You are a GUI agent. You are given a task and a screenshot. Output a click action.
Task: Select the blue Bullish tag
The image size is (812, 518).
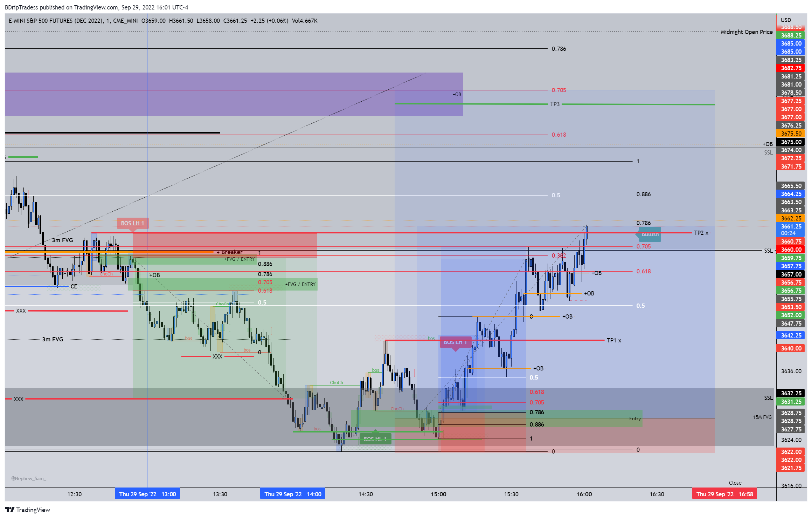click(650, 234)
